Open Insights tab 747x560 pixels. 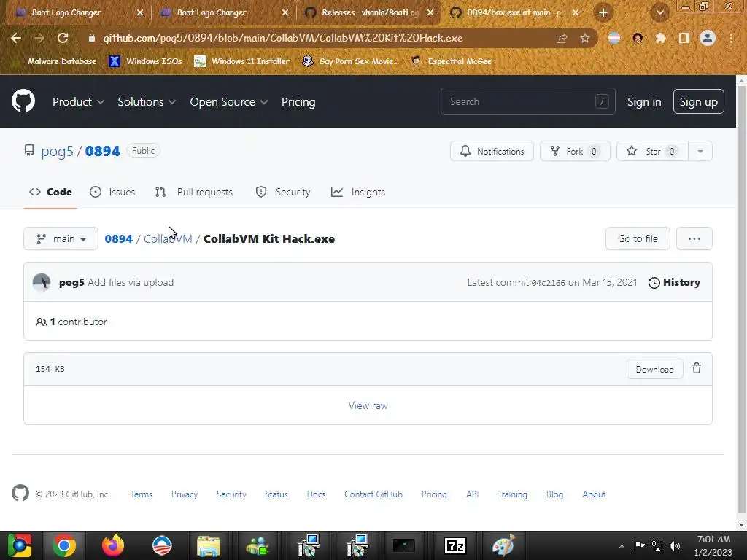[358, 192]
